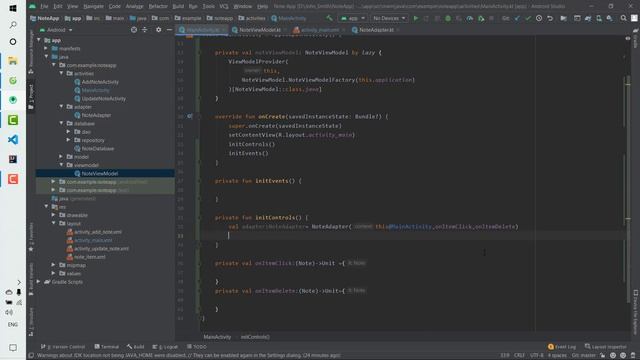The image size is (640, 360).
Task: Open the Build menu
Action: pyautogui.click(x=178, y=7)
